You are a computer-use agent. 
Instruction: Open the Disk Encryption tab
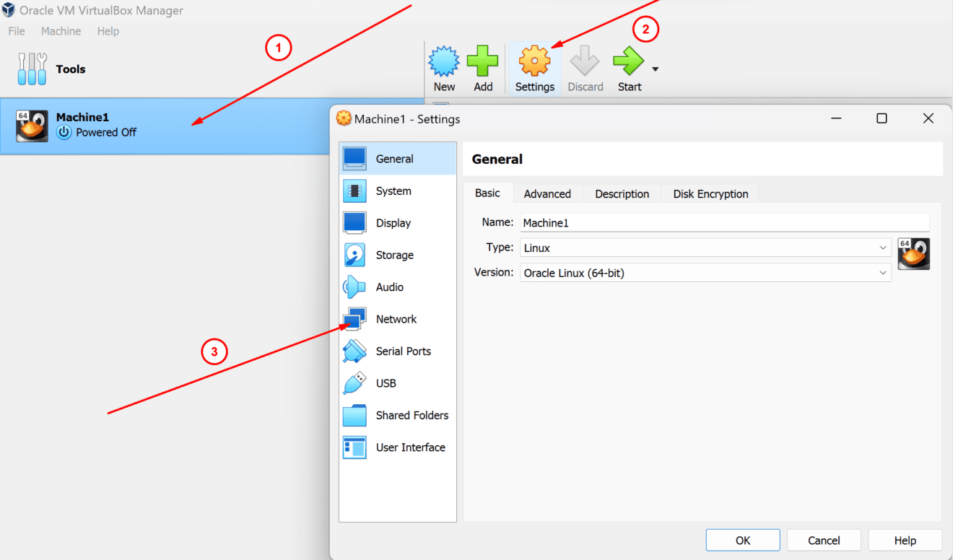(x=710, y=193)
